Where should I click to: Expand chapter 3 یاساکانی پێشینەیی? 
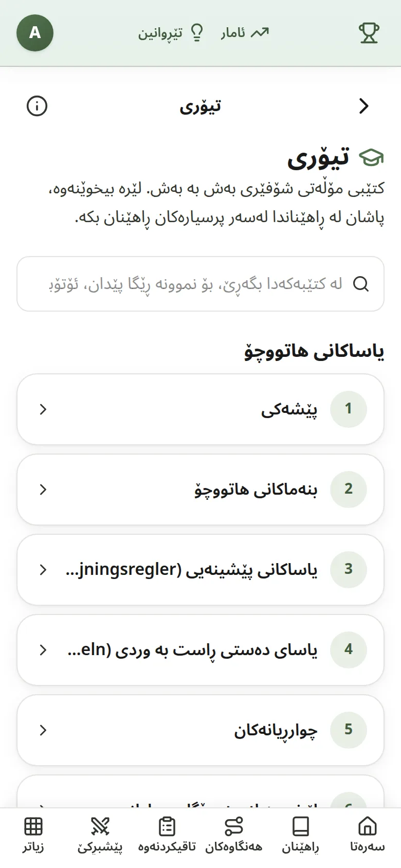200,570
